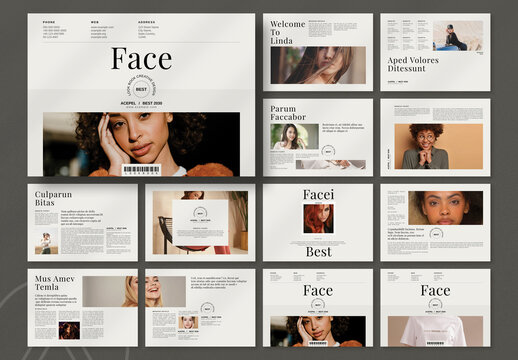This screenshot has height=360, width=518.
Task: Click the 'Facei' title text
Action: pyautogui.click(x=318, y=195)
